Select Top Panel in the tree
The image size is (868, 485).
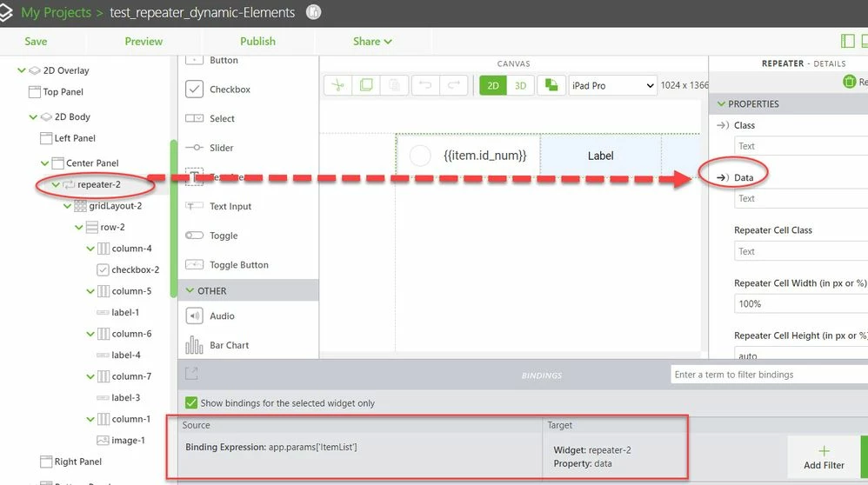click(63, 92)
